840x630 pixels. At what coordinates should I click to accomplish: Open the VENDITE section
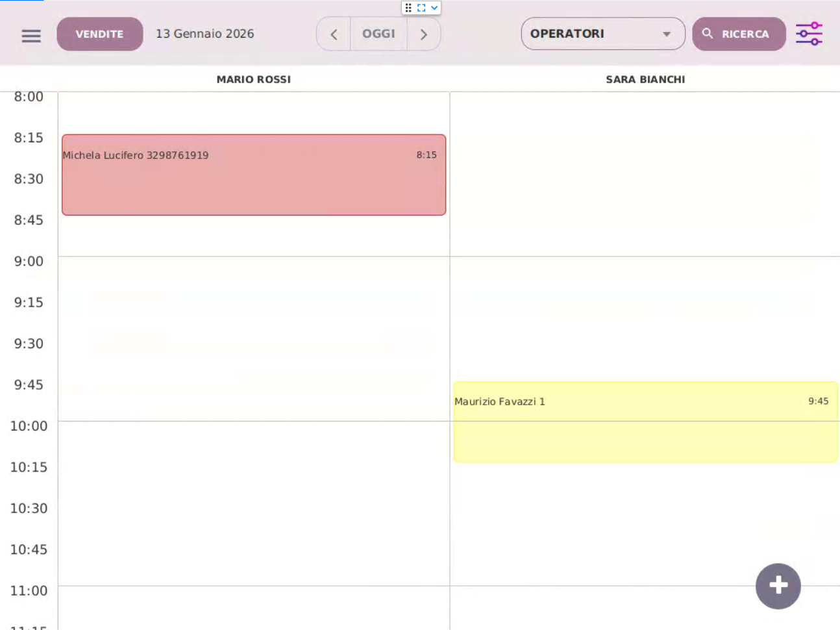(x=99, y=34)
